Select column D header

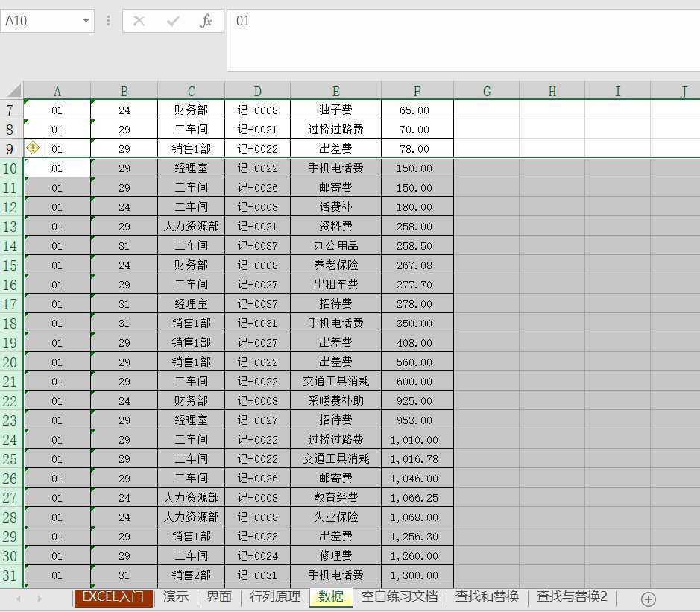pos(258,91)
